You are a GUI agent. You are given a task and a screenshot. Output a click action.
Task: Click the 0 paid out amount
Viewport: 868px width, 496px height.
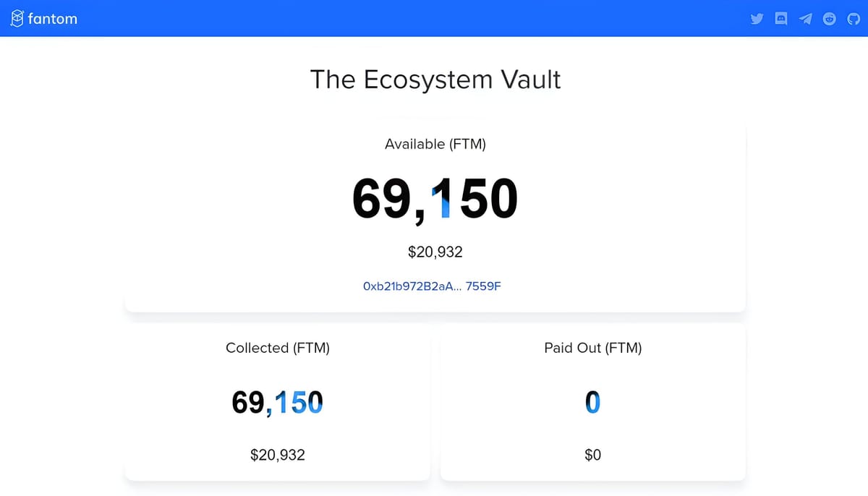pyautogui.click(x=593, y=402)
